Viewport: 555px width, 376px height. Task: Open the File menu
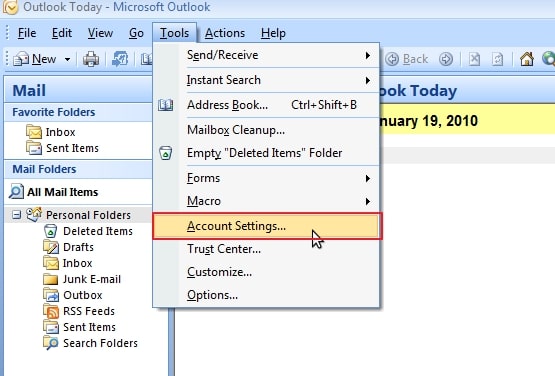27,33
